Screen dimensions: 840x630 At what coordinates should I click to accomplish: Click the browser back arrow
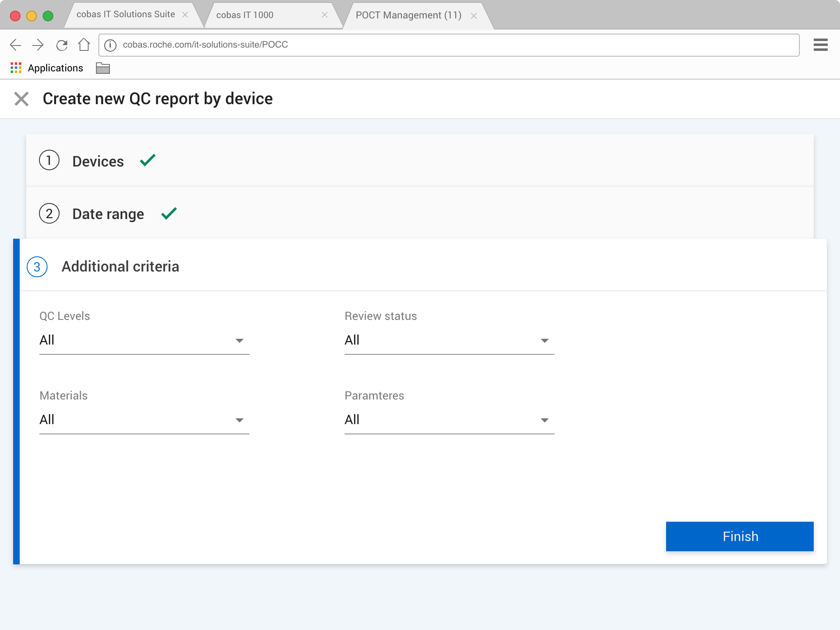coord(15,45)
